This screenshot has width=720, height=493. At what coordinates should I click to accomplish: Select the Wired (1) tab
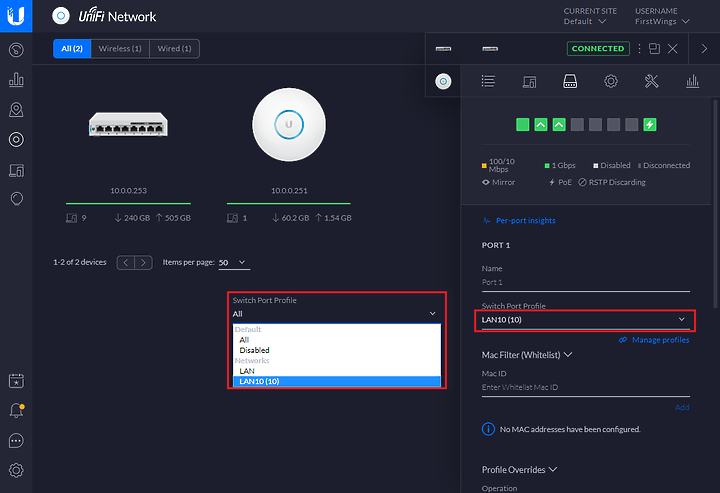click(x=174, y=49)
